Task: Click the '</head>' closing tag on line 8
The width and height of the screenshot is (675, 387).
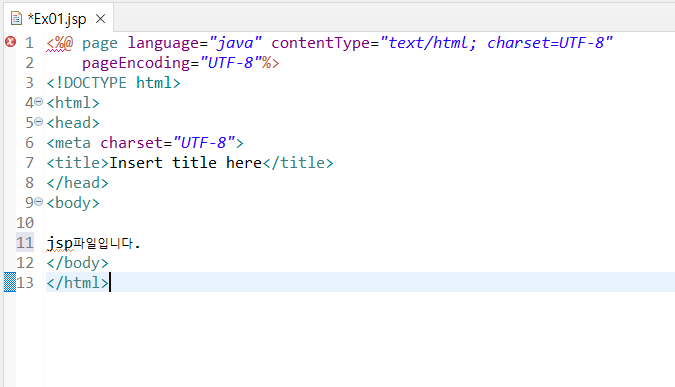Action: (x=77, y=183)
